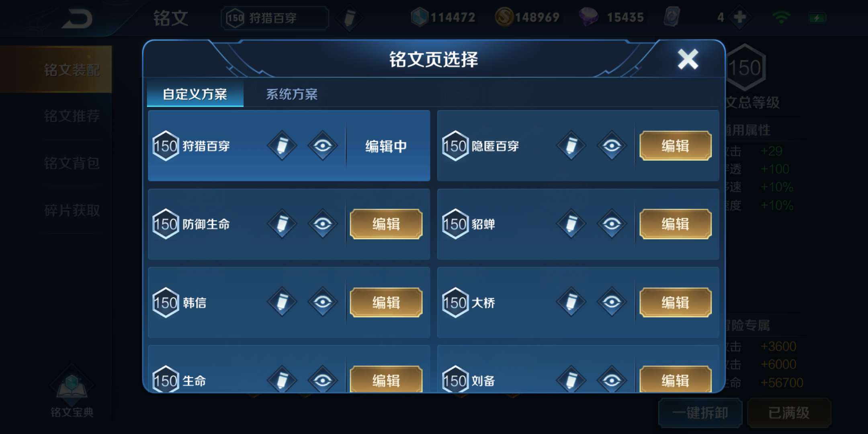Tap the pencil icon next to 貂蝉
This screenshot has width=868, height=434.
pyautogui.click(x=571, y=224)
